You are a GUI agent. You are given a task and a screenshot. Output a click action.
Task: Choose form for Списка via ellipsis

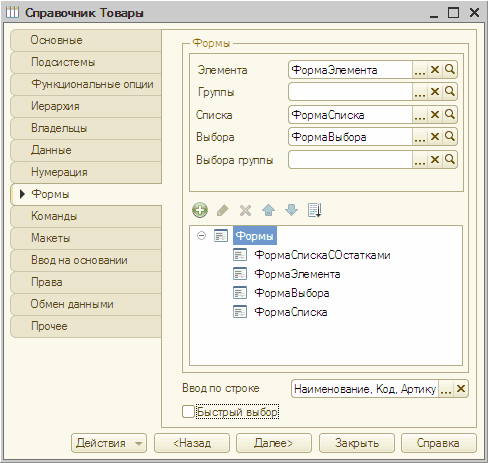coord(420,115)
